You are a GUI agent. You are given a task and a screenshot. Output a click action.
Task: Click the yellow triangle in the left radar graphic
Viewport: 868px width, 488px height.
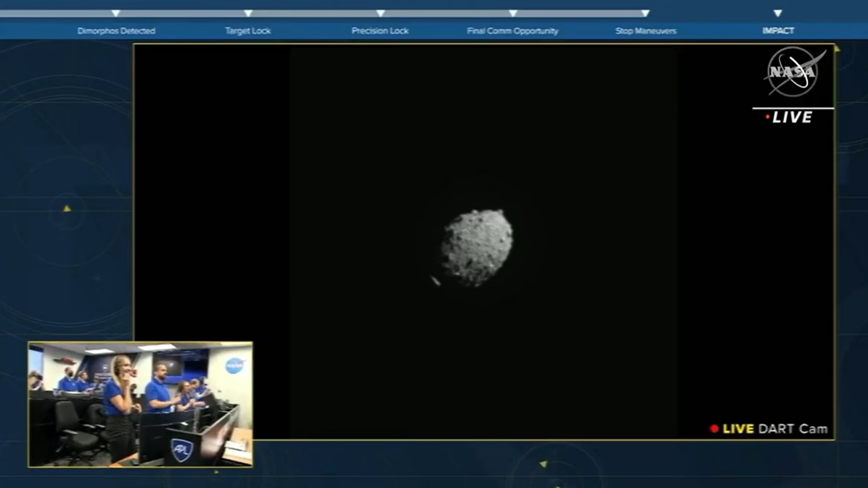tap(67, 209)
